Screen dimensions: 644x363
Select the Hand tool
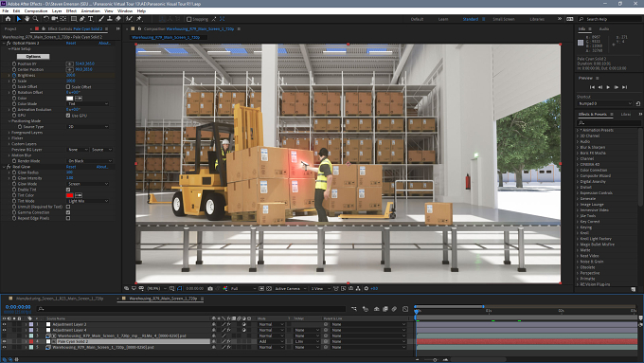pyautogui.click(x=27, y=19)
